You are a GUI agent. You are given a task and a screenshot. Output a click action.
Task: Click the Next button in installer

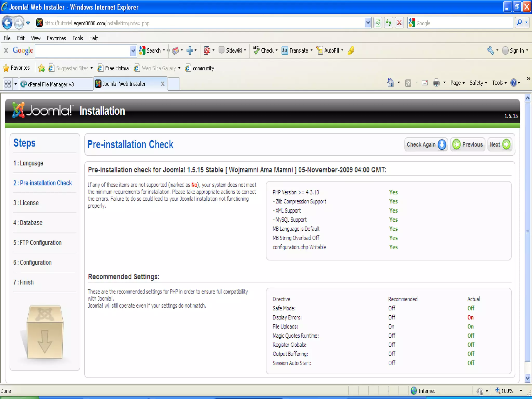click(x=500, y=144)
